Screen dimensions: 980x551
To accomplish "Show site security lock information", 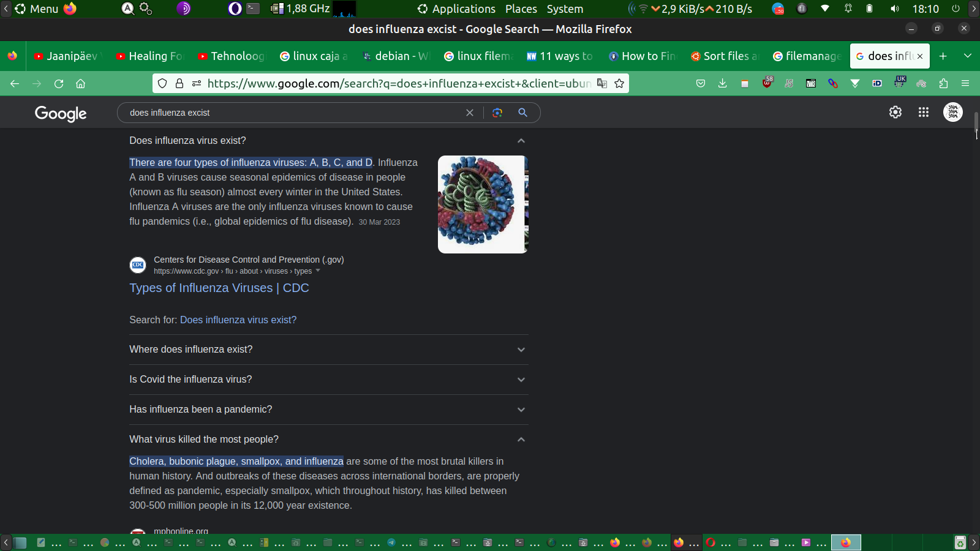I will tap(179, 83).
